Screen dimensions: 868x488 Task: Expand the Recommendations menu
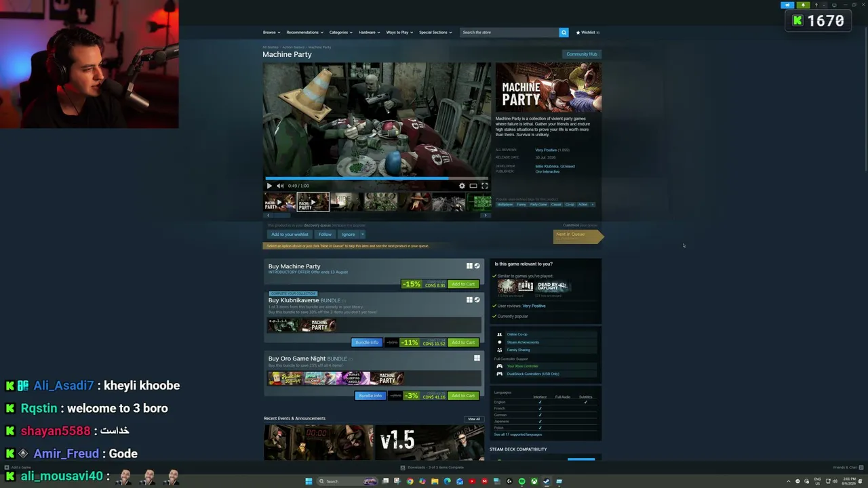304,33
